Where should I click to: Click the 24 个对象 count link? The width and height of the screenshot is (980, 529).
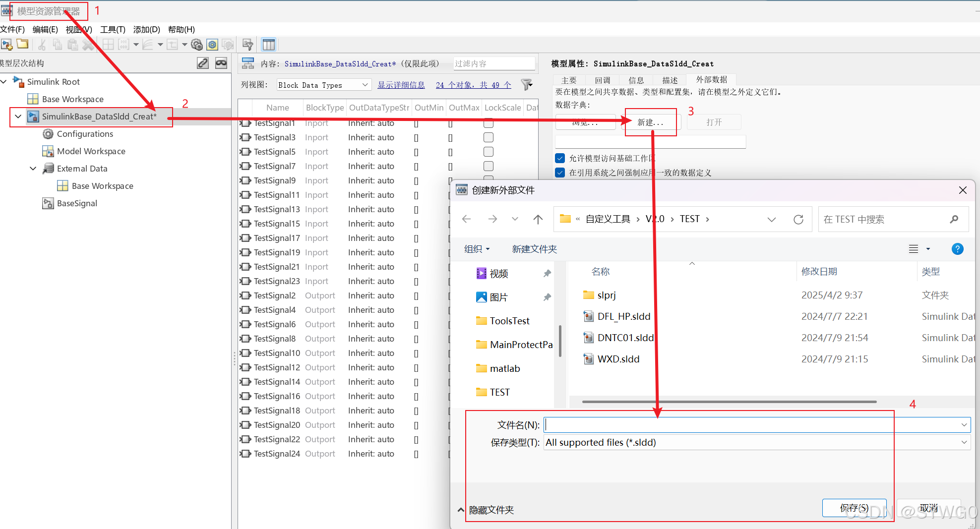coord(474,85)
